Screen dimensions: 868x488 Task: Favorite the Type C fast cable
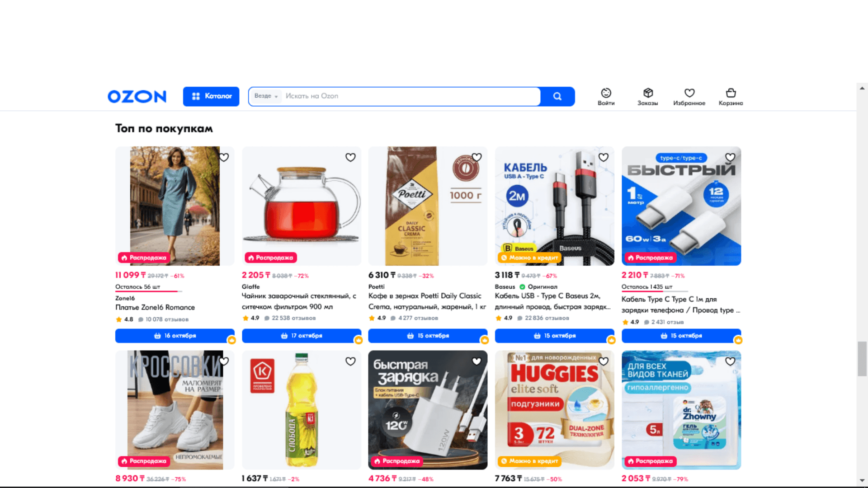point(730,157)
